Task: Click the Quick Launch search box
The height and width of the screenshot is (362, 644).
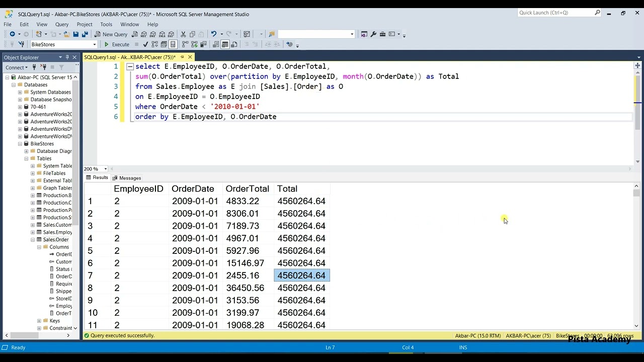Action: pos(556,13)
